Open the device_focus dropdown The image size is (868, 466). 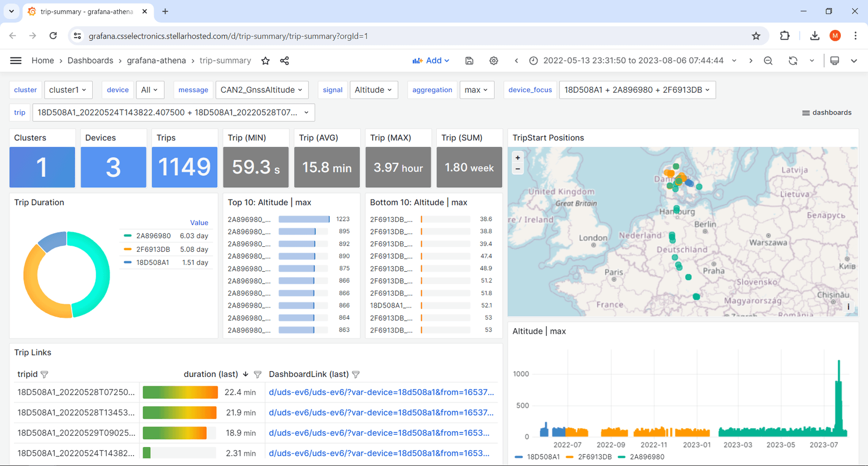[637, 90]
